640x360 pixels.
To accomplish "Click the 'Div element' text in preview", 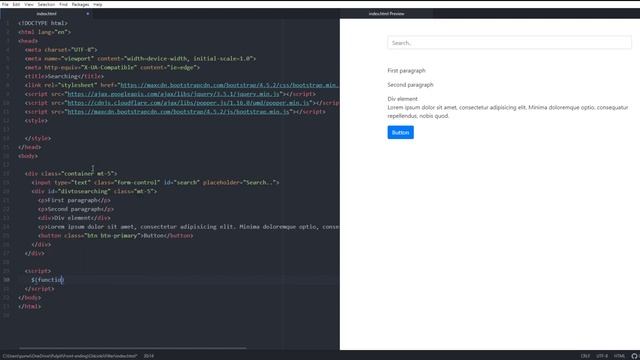I will coord(402,99).
